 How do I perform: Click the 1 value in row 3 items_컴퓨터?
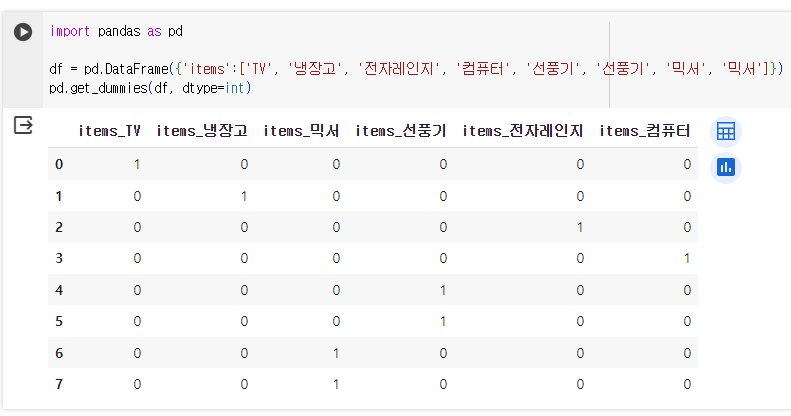tap(687, 259)
